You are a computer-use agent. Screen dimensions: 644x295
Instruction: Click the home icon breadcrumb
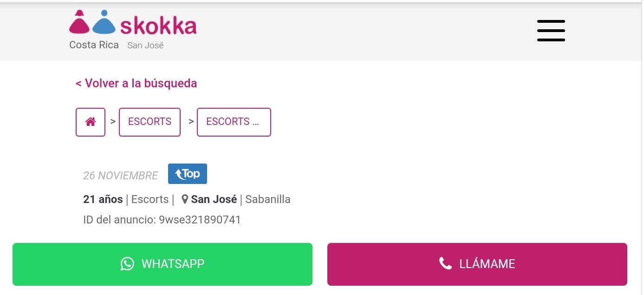(x=91, y=122)
